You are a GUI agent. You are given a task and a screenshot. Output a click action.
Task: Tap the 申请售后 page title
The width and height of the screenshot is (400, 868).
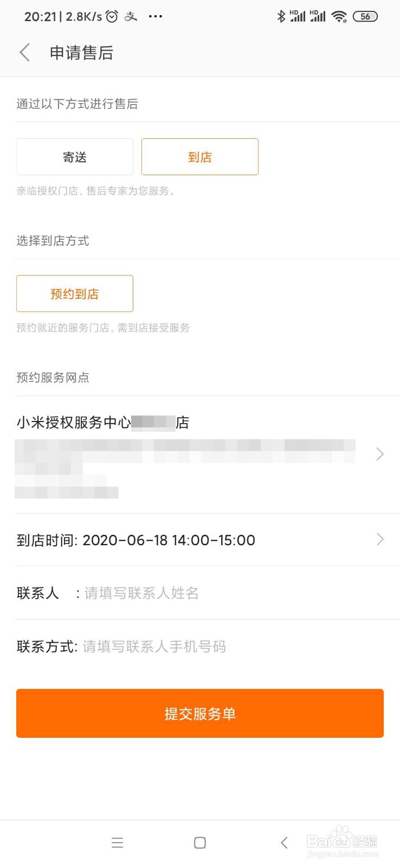tap(81, 53)
